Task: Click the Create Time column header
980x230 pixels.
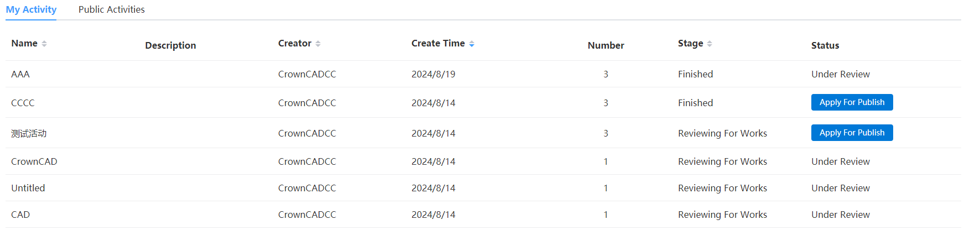Action: coord(438,43)
